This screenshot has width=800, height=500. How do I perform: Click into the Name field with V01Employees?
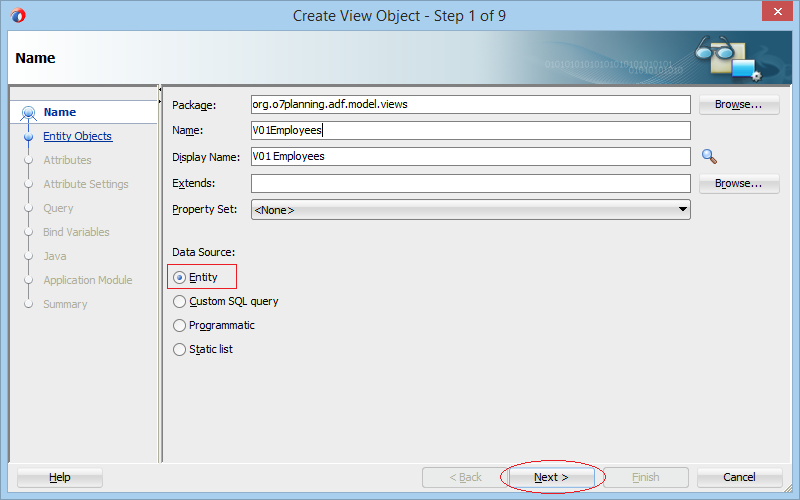470,131
